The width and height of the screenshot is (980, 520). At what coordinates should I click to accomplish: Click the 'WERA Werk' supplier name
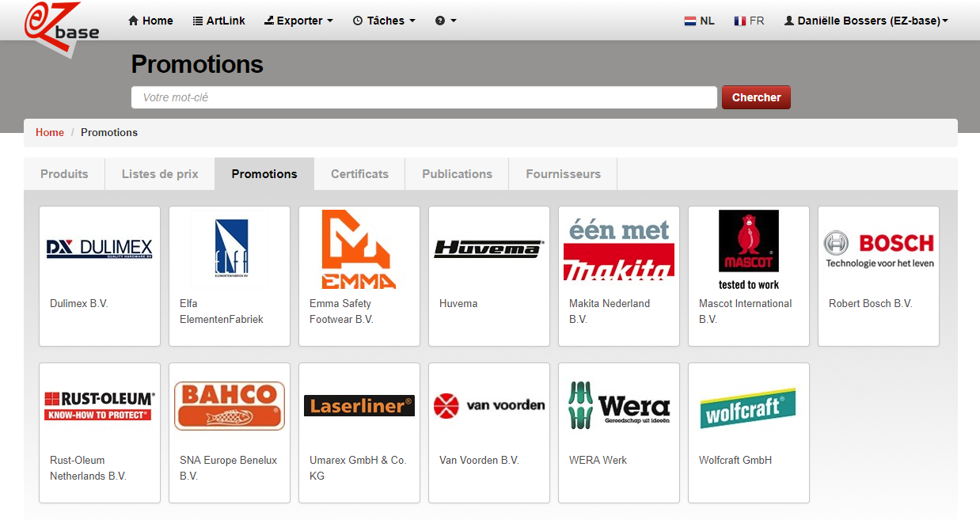[x=598, y=460]
